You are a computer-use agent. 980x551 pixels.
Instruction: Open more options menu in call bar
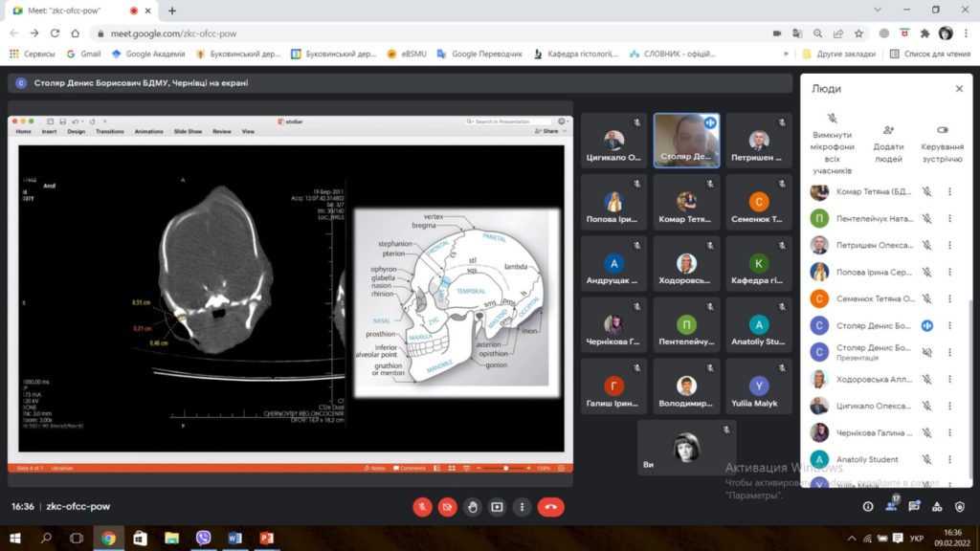click(x=522, y=506)
